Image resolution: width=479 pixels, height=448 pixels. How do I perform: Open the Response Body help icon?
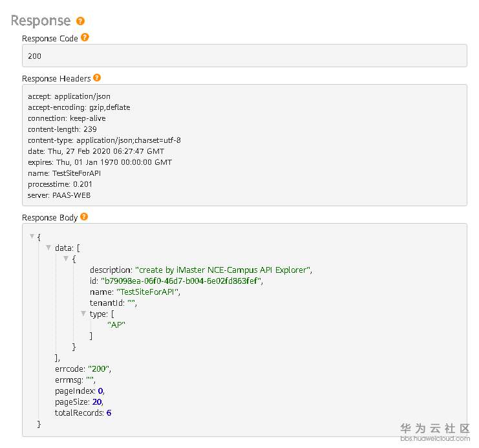coord(84,217)
